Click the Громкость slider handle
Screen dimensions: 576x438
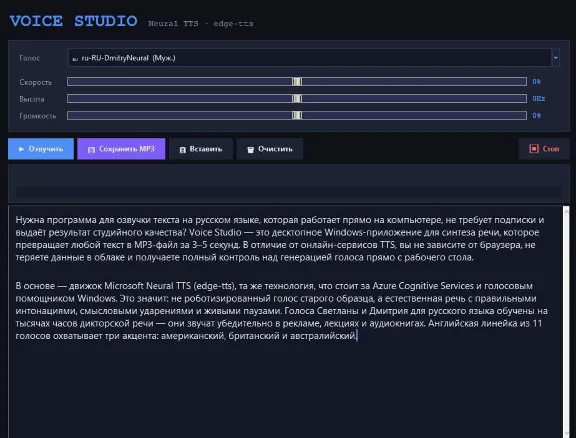pos(297,115)
